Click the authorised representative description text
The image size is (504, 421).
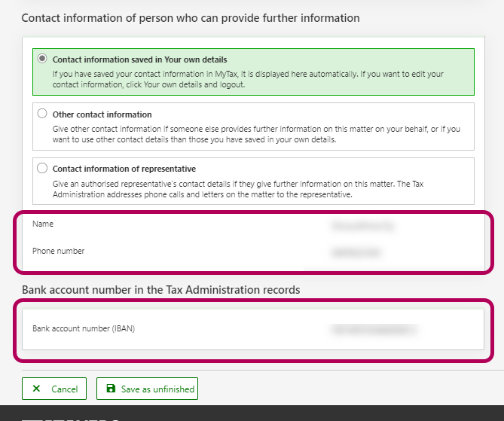pyautogui.click(x=256, y=189)
